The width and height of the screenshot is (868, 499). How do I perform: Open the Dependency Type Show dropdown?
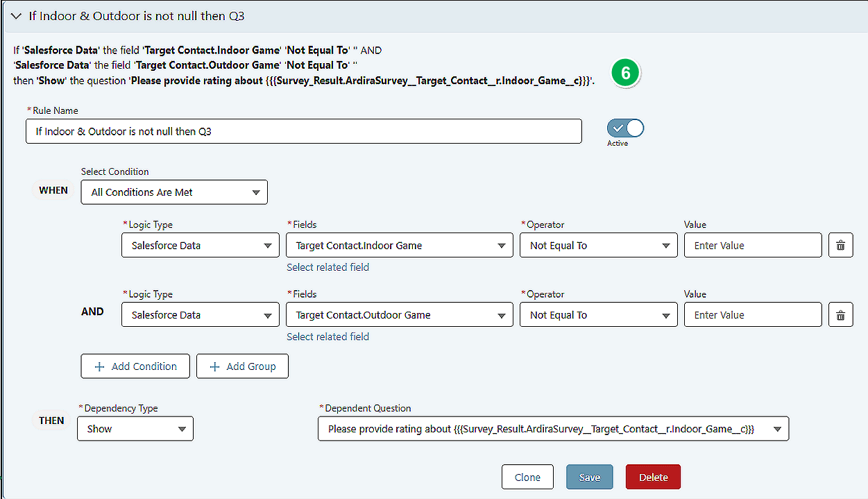(135, 429)
